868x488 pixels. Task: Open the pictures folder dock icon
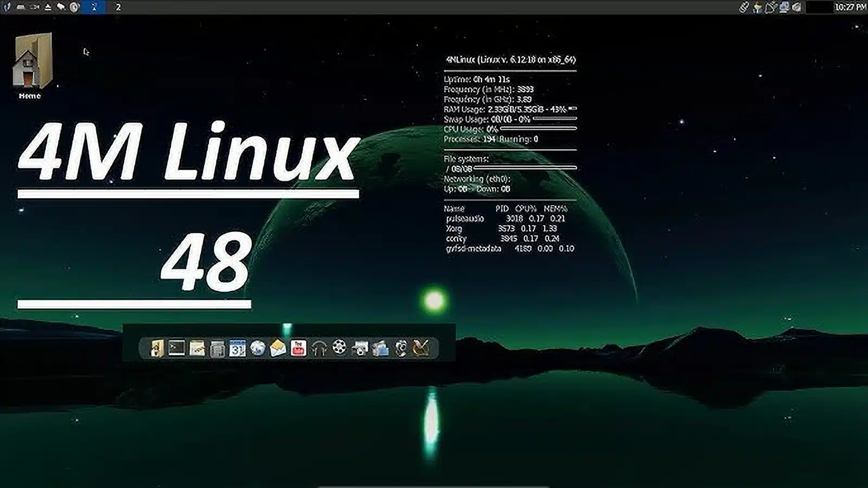[380, 348]
